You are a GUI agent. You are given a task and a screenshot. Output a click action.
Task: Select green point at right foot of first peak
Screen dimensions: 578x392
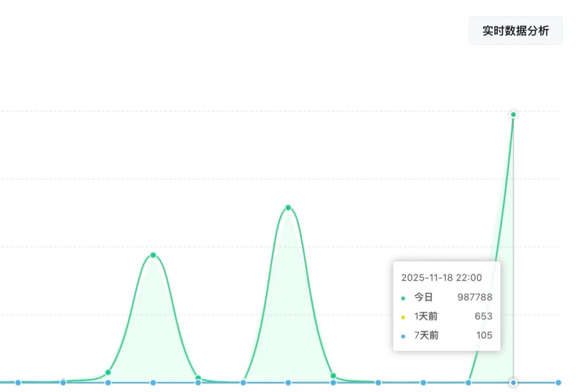coord(198,378)
